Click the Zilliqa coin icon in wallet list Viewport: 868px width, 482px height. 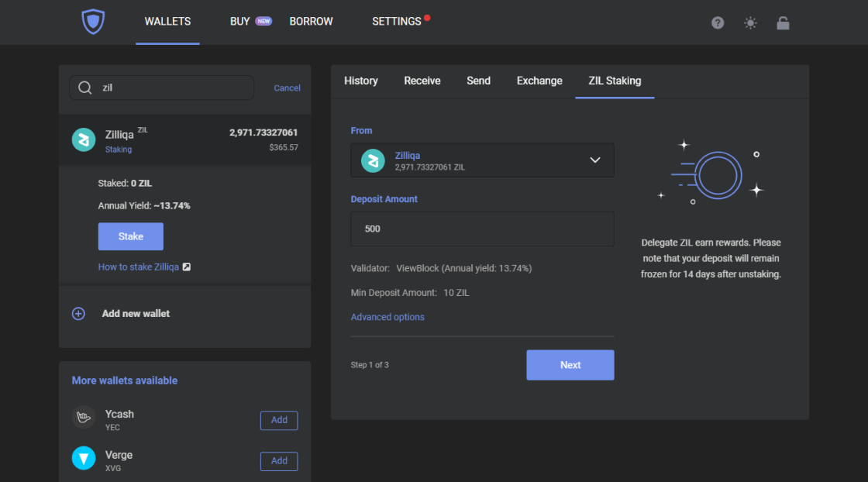click(84, 140)
